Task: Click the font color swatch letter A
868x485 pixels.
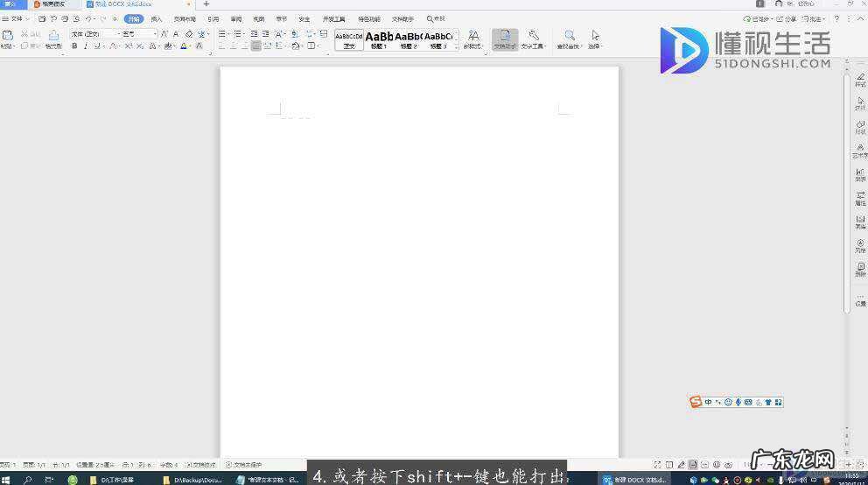Action: click(184, 46)
